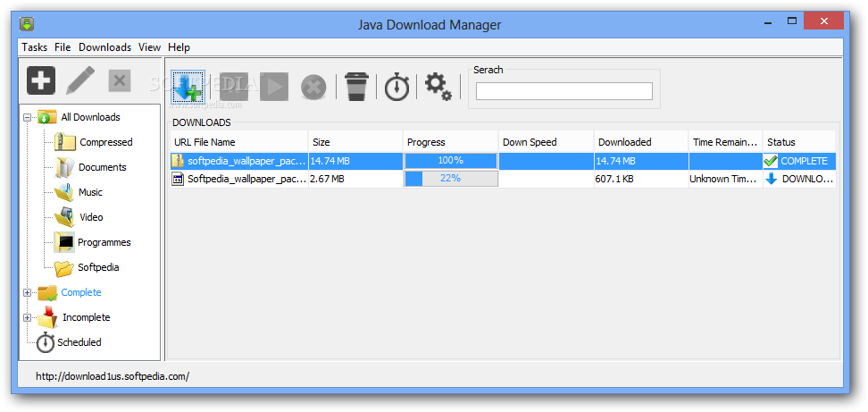Open the File menu

(63, 47)
